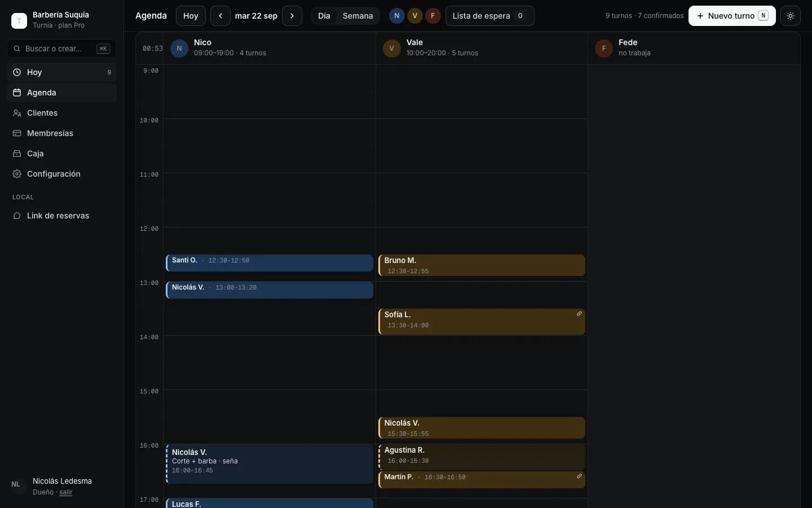Image resolution: width=812 pixels, height=508 pixels.
Task: Click 'Turnia · plan Pro' text
Action: [59, 25]
